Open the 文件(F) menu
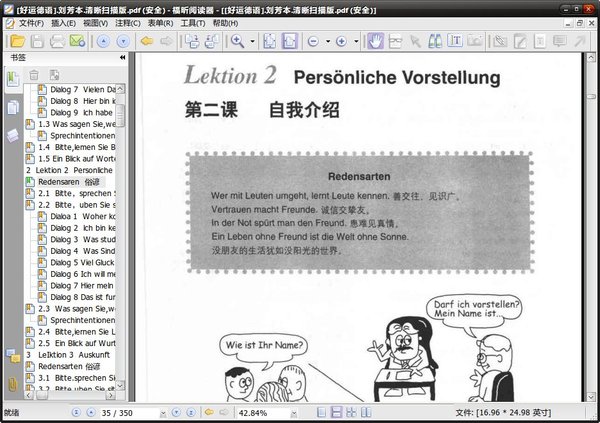600x423 pixels. point(31,23)
